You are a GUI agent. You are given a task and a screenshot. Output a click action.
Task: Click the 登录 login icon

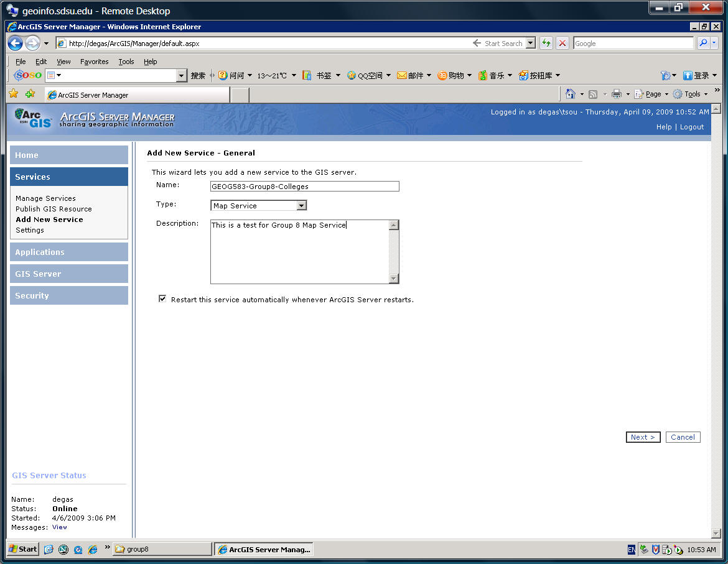[688, 76]
